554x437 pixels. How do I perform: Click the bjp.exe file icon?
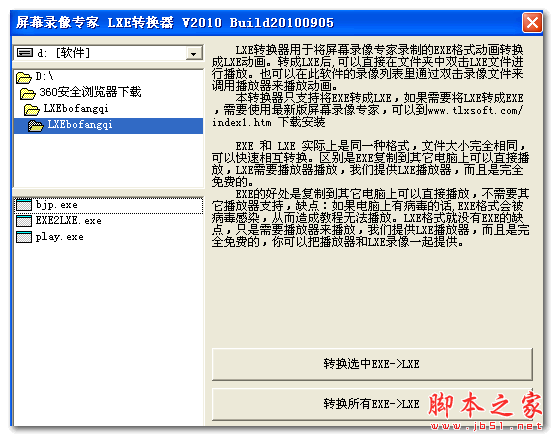pyautogui.click(x=24, y=205)
